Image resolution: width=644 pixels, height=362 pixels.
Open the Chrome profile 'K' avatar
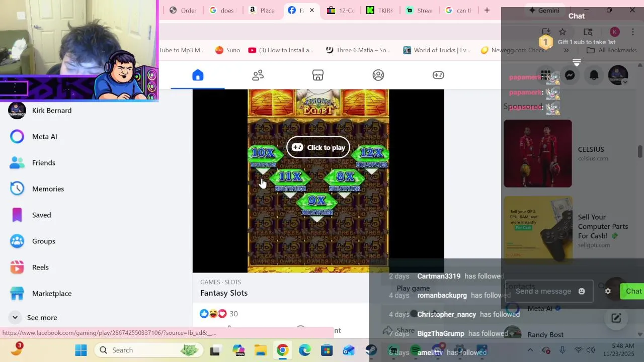point(614,32)
